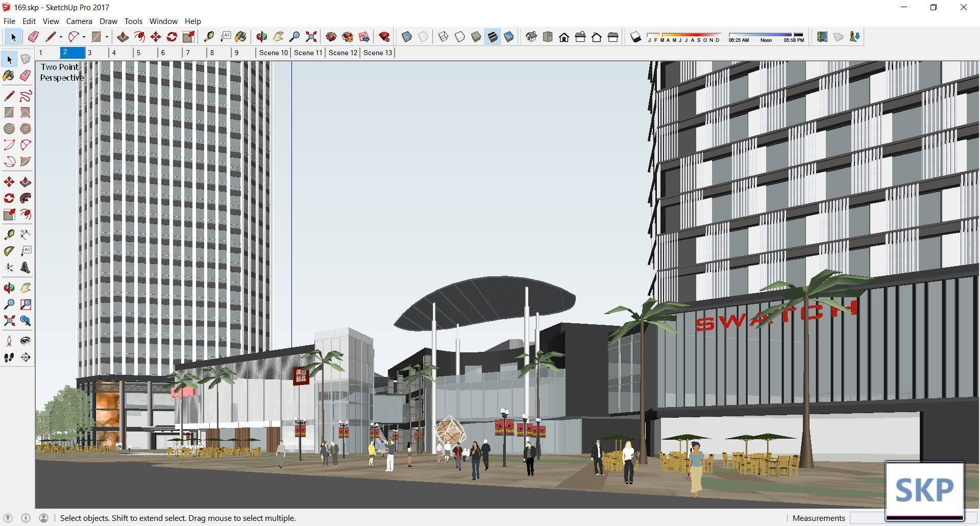
Task: Switch to Scene 10 tab
Action: (x=274, y=53)
